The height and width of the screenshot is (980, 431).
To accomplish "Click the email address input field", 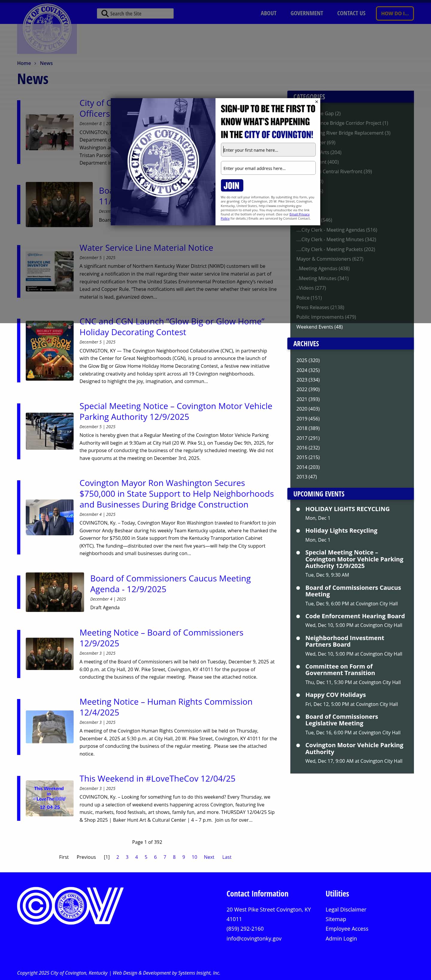I will click(268, 168).
